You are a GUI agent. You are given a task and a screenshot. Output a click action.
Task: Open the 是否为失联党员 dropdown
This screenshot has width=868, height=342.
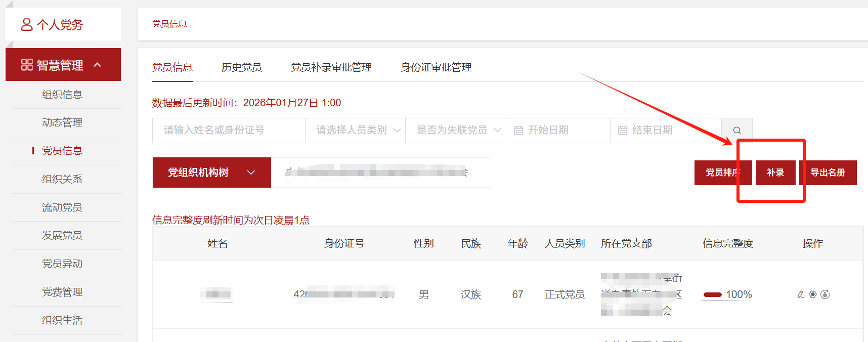click(x=455, y=131)
